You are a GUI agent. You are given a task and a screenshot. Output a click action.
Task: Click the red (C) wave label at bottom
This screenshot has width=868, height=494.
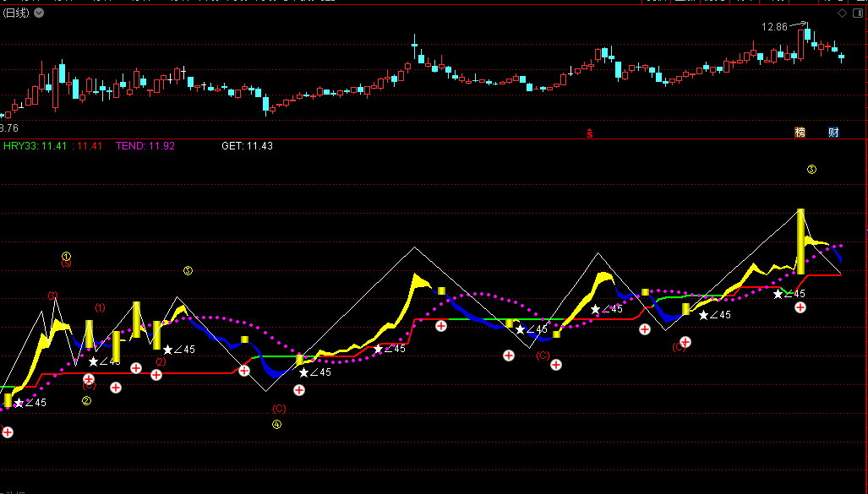pyautogui.click(x=279, y=409)
